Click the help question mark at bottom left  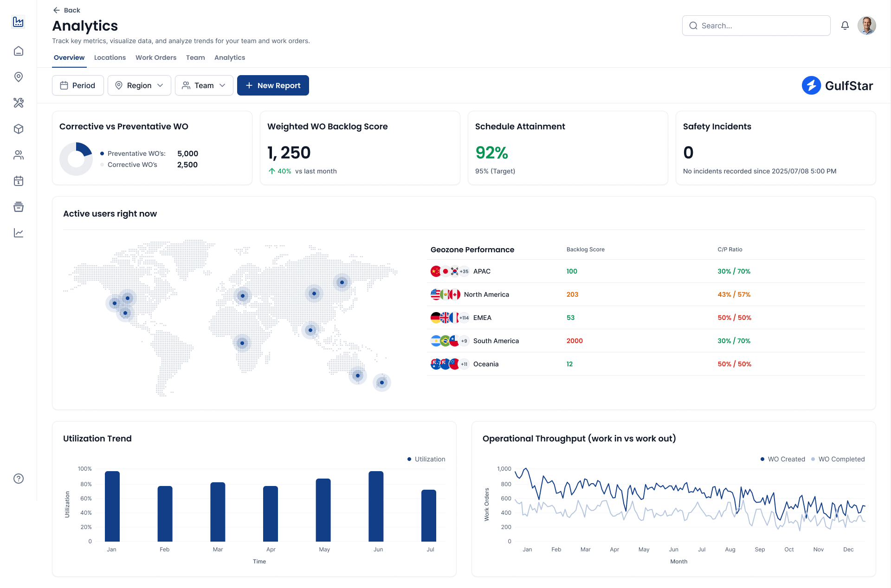point(19,478)
